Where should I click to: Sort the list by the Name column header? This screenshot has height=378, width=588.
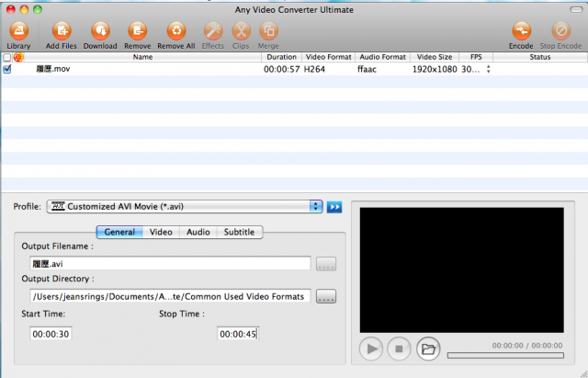pyautogui.click(x=142, y=57)
